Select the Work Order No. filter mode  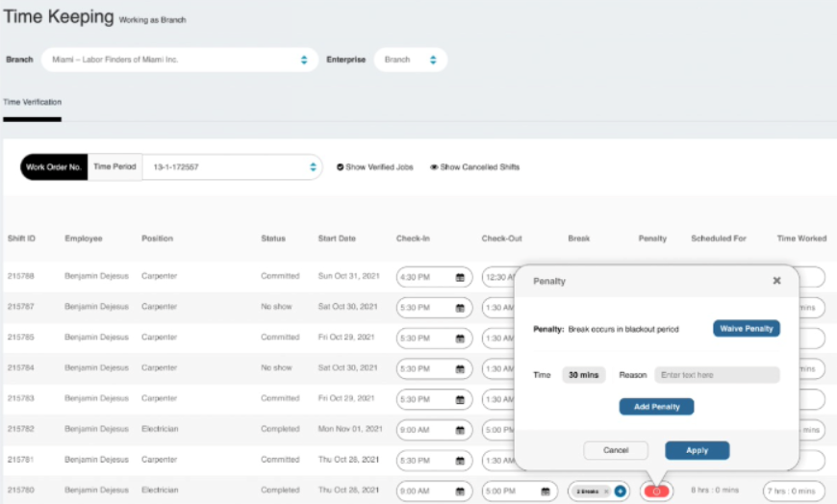point(54,167)
